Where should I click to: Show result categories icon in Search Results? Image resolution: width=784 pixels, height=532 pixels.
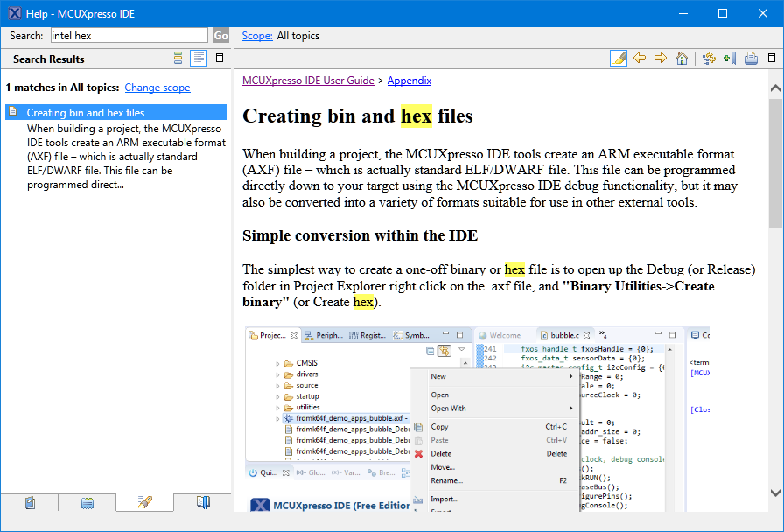[x=178, y=58]
